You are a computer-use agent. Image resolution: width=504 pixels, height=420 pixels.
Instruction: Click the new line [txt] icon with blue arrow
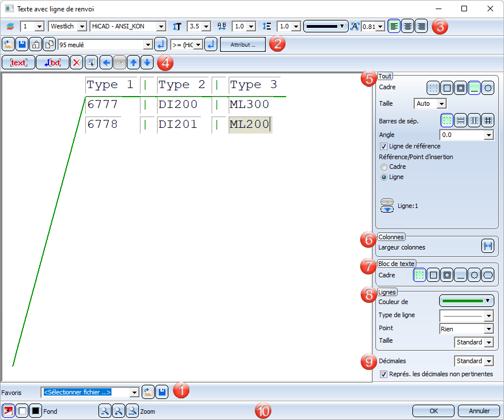[x=52, y=63]
